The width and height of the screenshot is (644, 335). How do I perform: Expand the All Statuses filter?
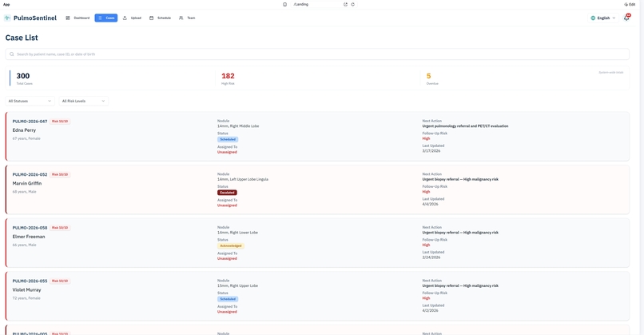pos(30,101)
